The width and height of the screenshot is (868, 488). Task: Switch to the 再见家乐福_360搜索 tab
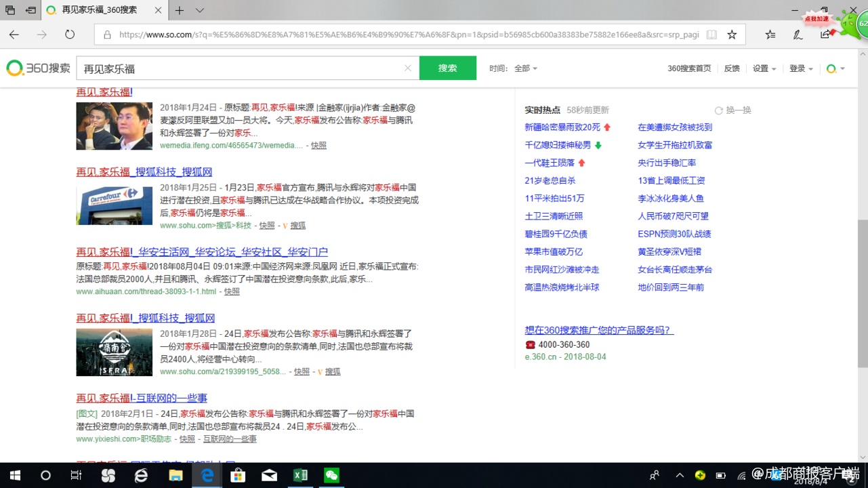point(98,10)
